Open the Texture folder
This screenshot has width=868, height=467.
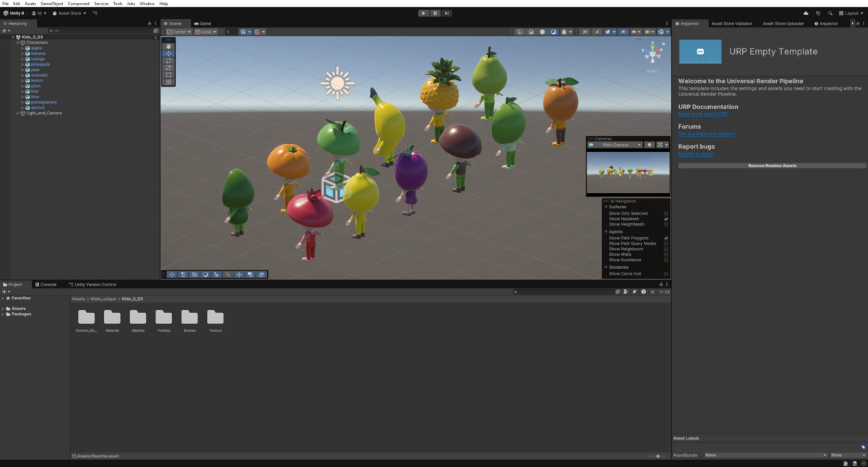(x=216, y=320)
